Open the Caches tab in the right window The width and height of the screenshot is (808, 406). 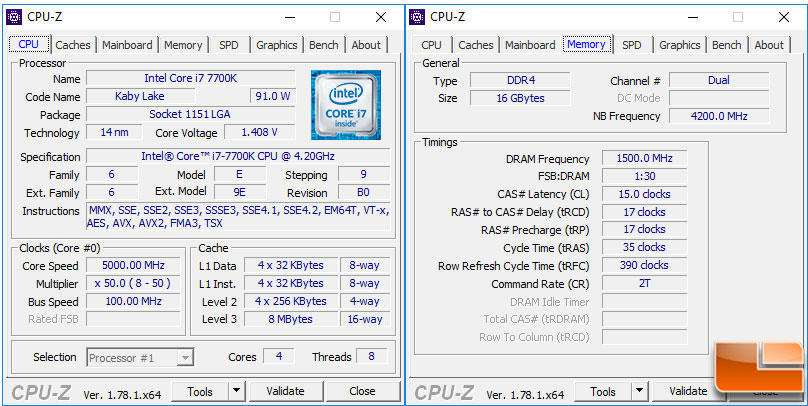(476, 45)
